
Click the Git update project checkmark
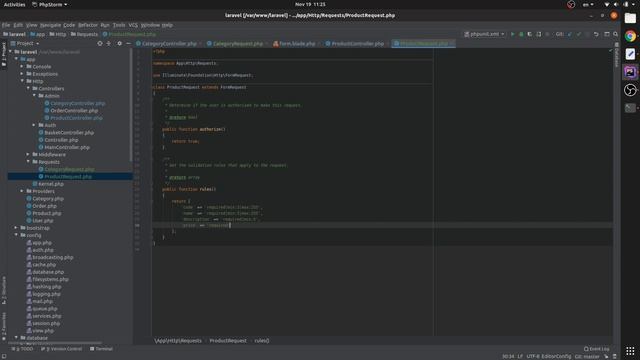(570, 34)
